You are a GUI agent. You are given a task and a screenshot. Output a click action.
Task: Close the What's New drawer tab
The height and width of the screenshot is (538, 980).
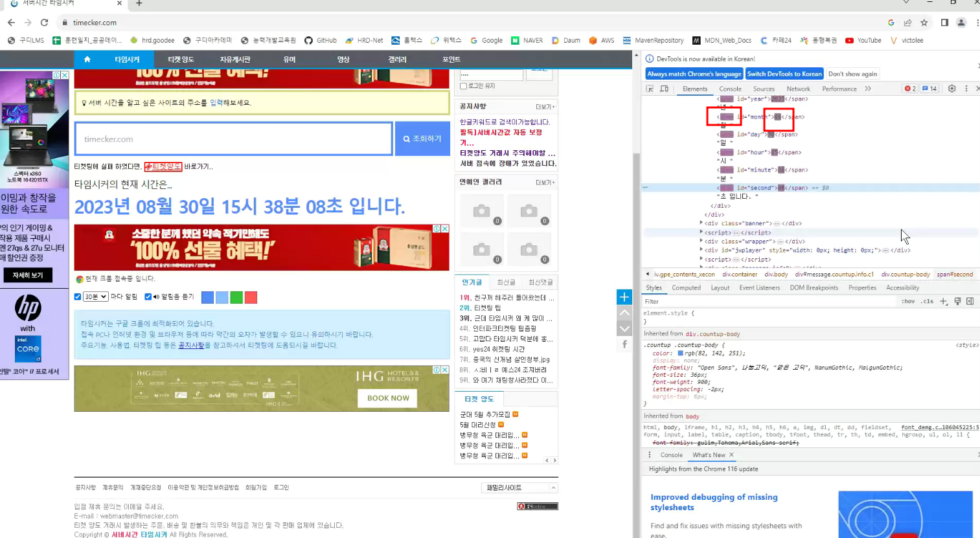[x=731, y=455]
